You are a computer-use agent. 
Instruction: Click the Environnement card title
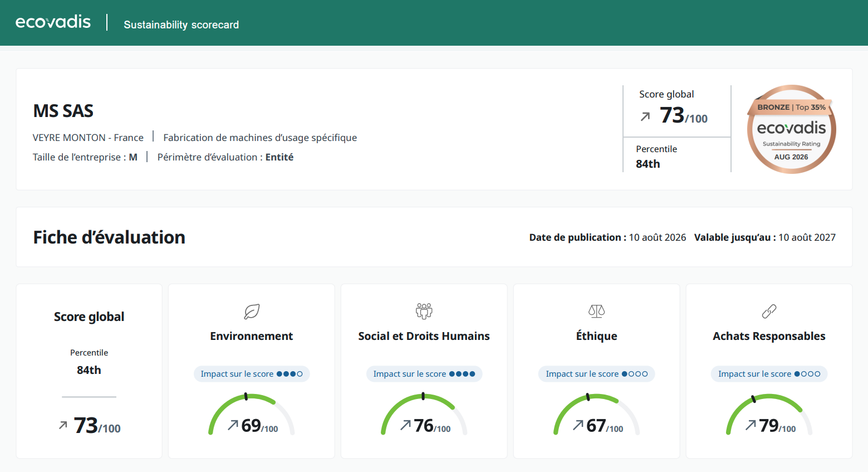click(252, 336)
